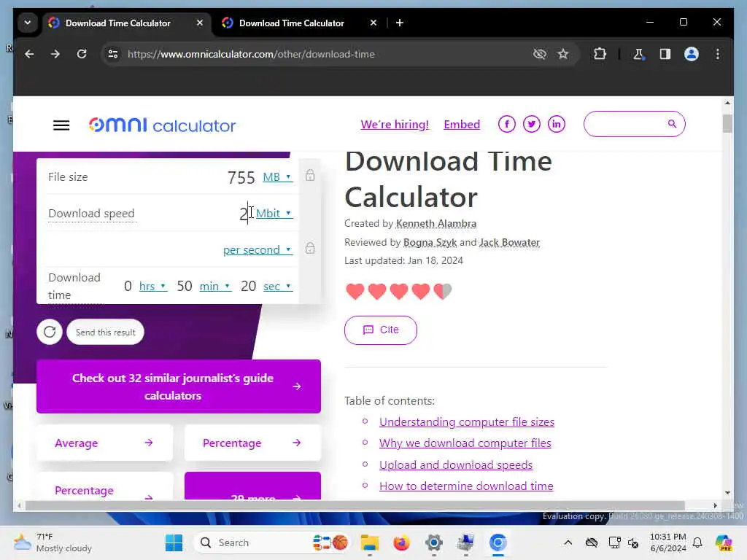Click the taskbar Search box
Viewport: 747px width, 560px height.
(271, 542)
